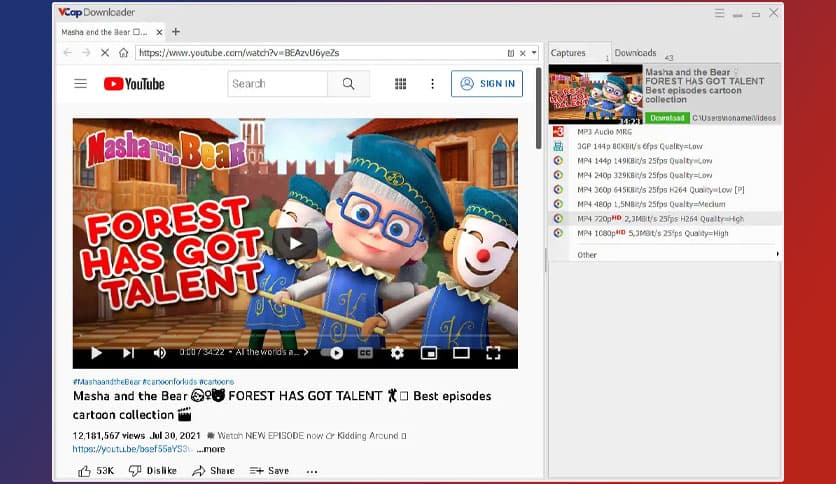This screenshot has width=836, height=484.
Task: Open the YouTube hamburger guide menu
Action: pos(81,84)
